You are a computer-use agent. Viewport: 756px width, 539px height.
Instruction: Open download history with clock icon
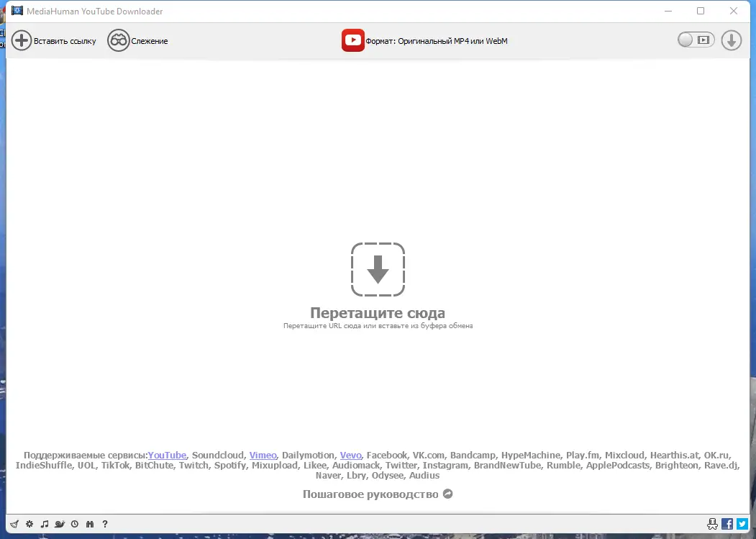click(75, 524)
